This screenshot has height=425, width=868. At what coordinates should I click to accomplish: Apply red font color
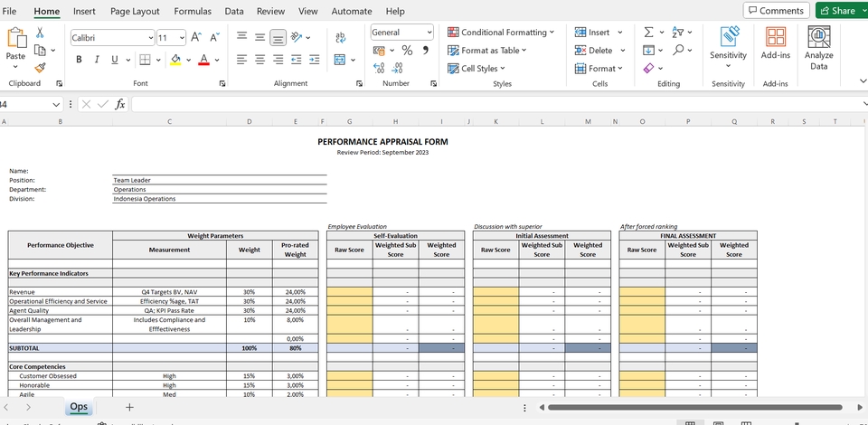click(x=203, y=59)
